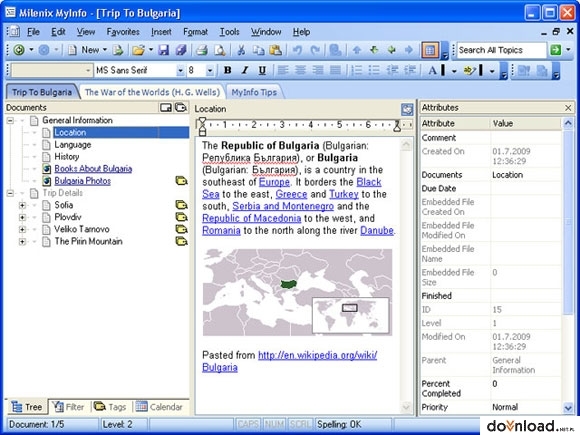Click the Search All Topics field
Viewport: 580px width, 435px height.
coord(502,50)
